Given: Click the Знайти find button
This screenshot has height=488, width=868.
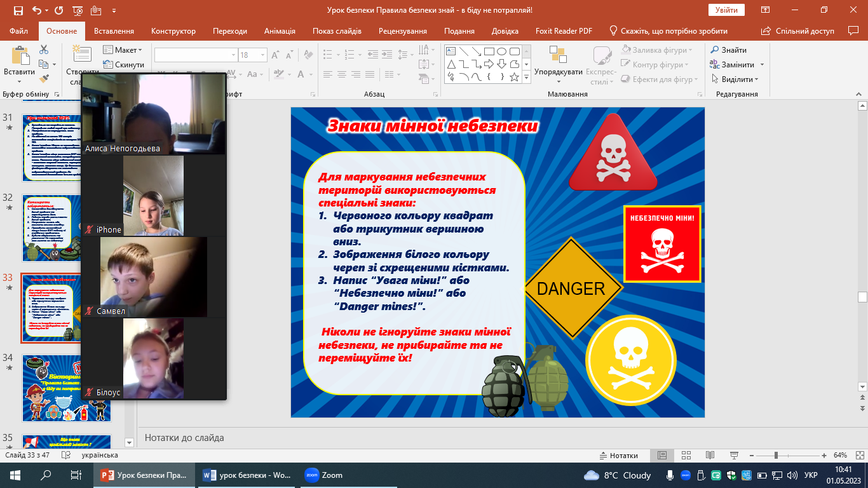Looking at the screenshot, I should [x=728, y=50].
